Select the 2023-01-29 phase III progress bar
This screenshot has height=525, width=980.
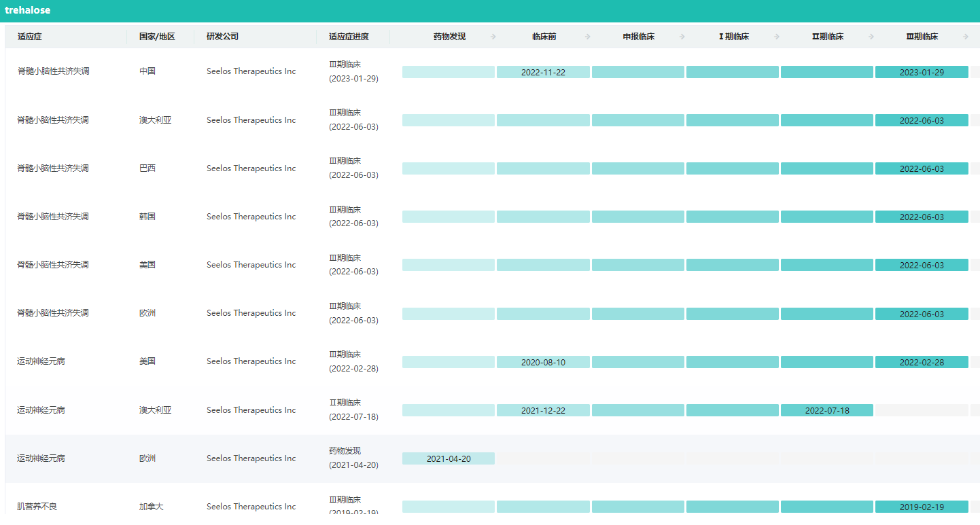[x=922, y=72]
